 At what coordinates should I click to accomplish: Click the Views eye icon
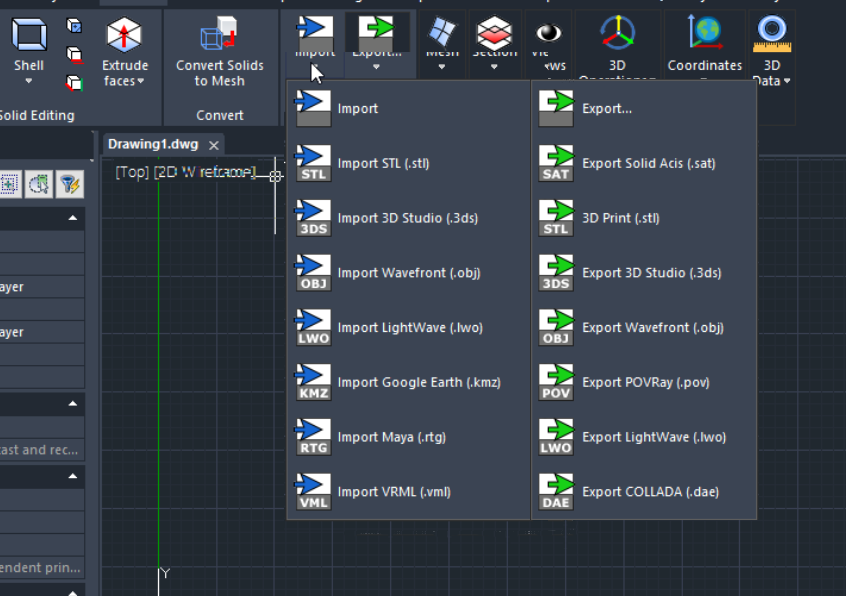(549, 30)
